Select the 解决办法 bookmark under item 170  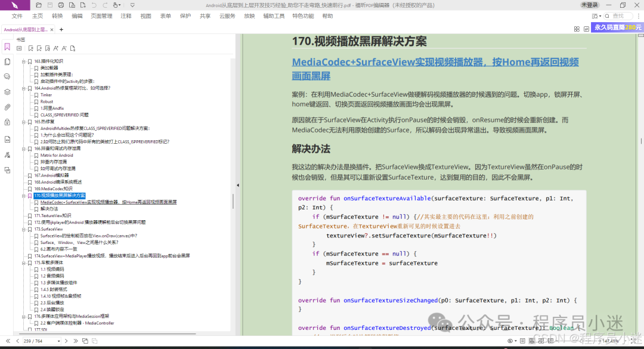click(x=49, y=209)
